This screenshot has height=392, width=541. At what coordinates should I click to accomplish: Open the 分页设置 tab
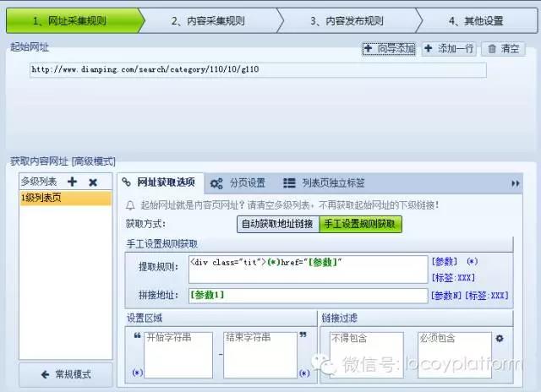tap(238, 182)
